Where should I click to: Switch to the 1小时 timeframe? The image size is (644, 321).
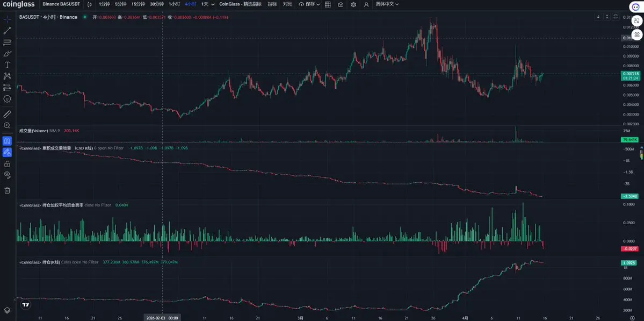174,4
